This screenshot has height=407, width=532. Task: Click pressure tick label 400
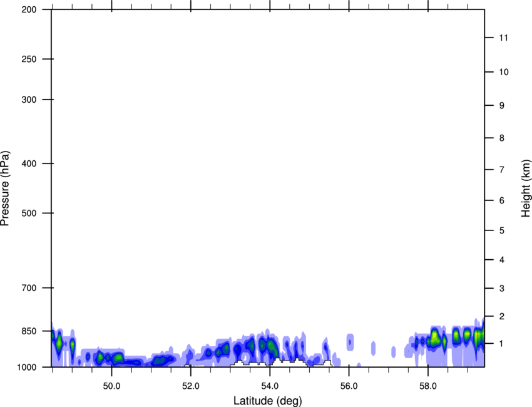click(x=29, y=163)
